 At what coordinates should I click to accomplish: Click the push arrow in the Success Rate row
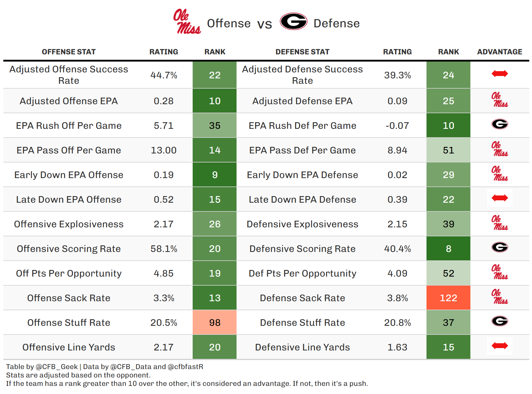point(500,74)
